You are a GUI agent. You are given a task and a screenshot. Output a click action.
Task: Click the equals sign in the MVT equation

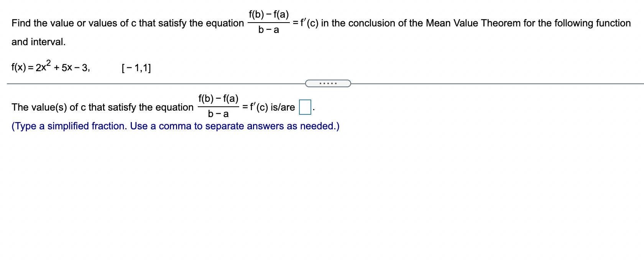pyautogui.click(x=295, y=23)
